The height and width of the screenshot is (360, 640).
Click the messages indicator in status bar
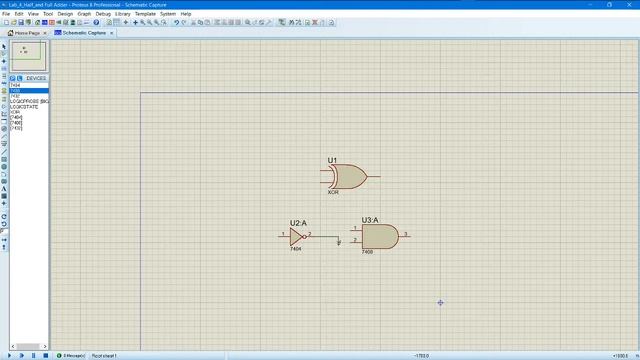(71, 356)
